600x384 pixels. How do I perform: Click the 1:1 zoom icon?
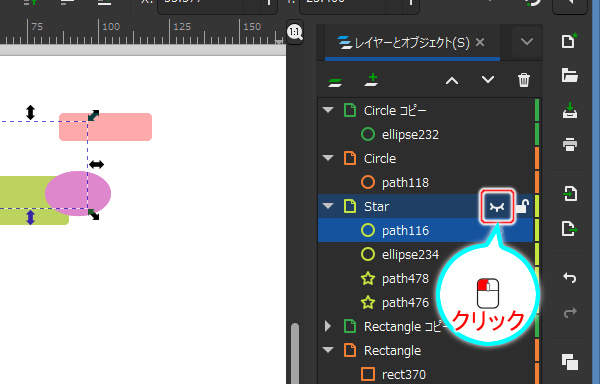(295, 32)
